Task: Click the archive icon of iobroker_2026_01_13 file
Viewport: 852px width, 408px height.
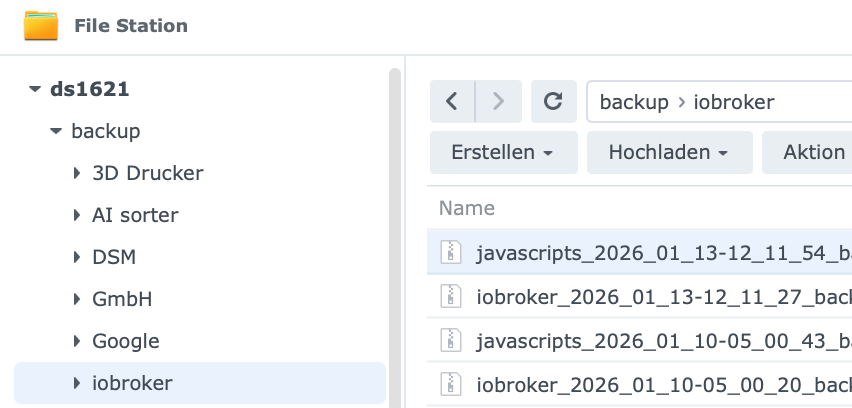Action: pos(452,295)
